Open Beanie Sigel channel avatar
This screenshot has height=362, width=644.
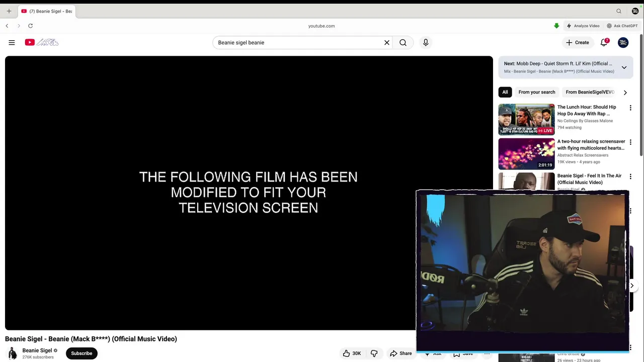click(x=12, y=353)
